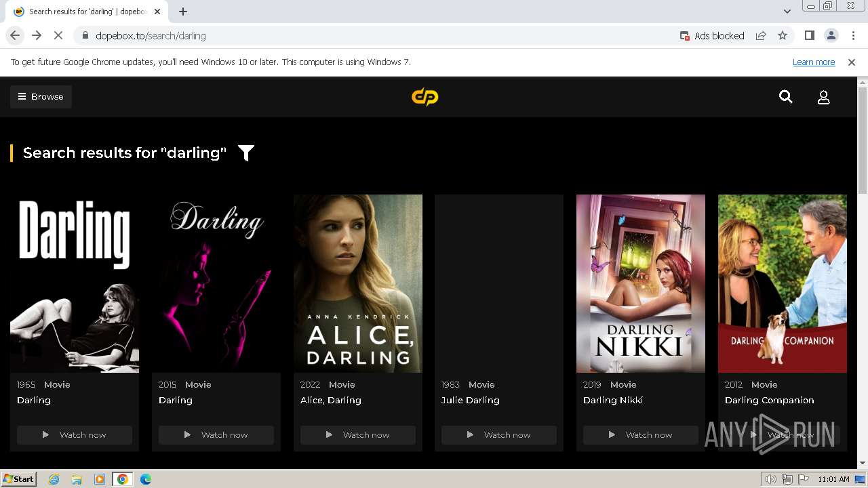Open the network tray icon
Viewport: 868px width, 488px height.
(x=787, y=479)
